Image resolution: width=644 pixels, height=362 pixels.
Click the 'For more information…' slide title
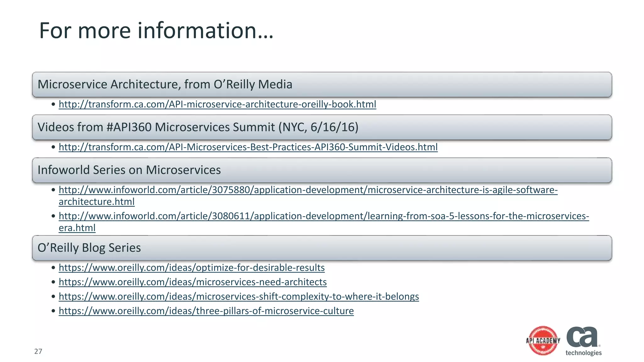[156, 30]
